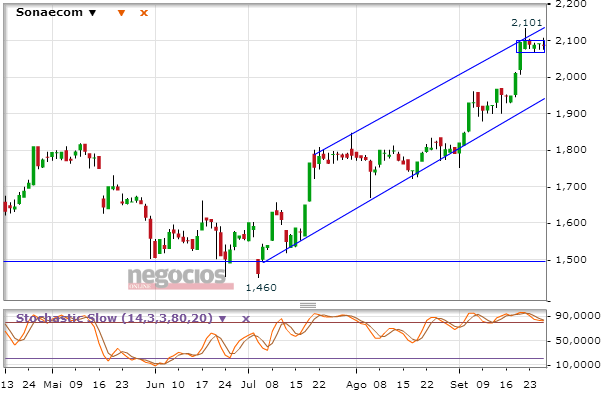Click the 10,0000 stochastic axis label
Image resolution: width=610 pixels, height=395 pixels.
tap(578, 365)
